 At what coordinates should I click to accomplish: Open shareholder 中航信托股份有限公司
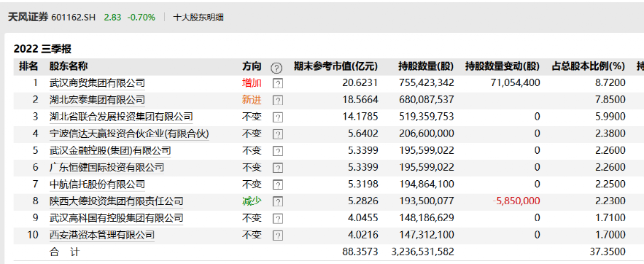(x=97, y=184)
